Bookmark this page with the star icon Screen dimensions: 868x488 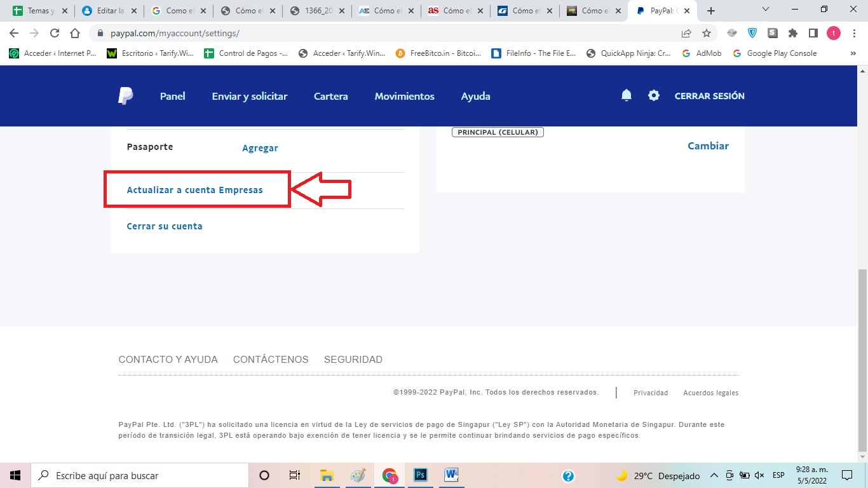[706, 33]
